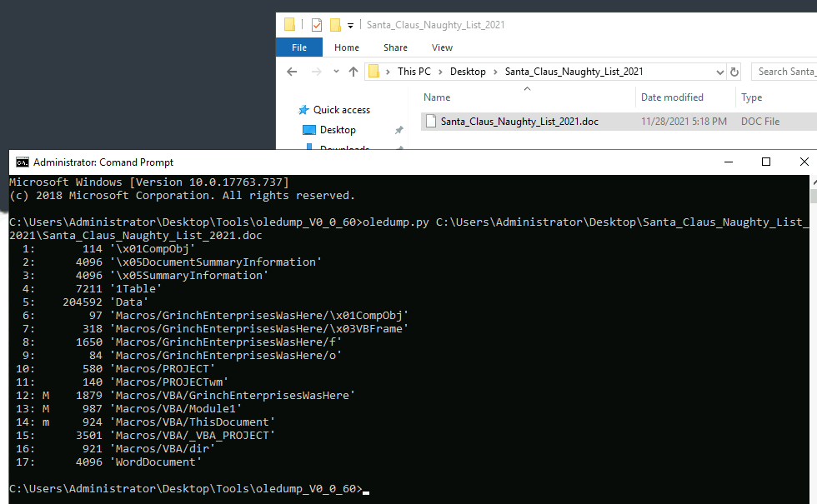Open the File tab in File Explorer

pyautogui.click(x=299, y=47)
